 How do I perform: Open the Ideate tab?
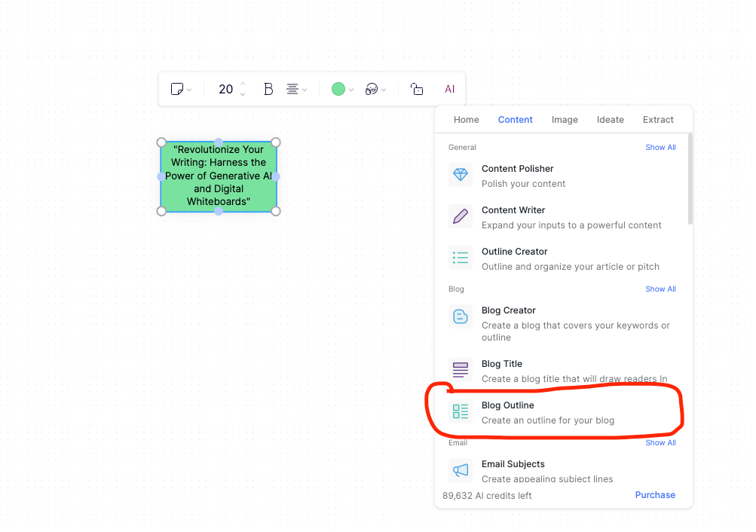tap(611, 120)
